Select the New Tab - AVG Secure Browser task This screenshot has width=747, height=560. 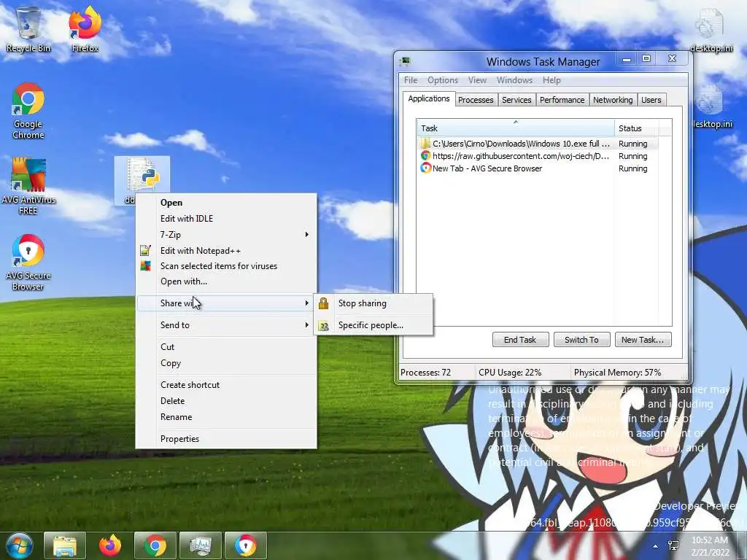[538, 168]
